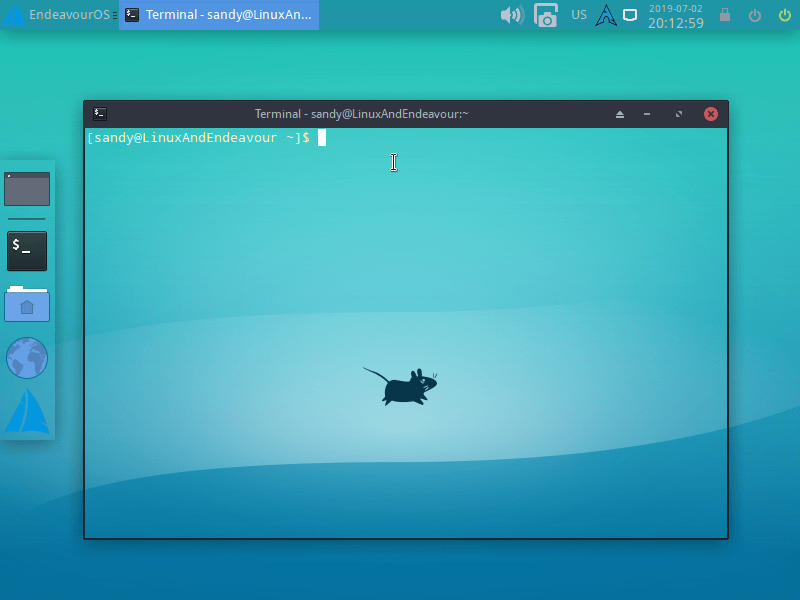Image resolution: width=800 pixels, height=600 pixels.
Task: Open the display tray icon in the panel
Action: 630,15
